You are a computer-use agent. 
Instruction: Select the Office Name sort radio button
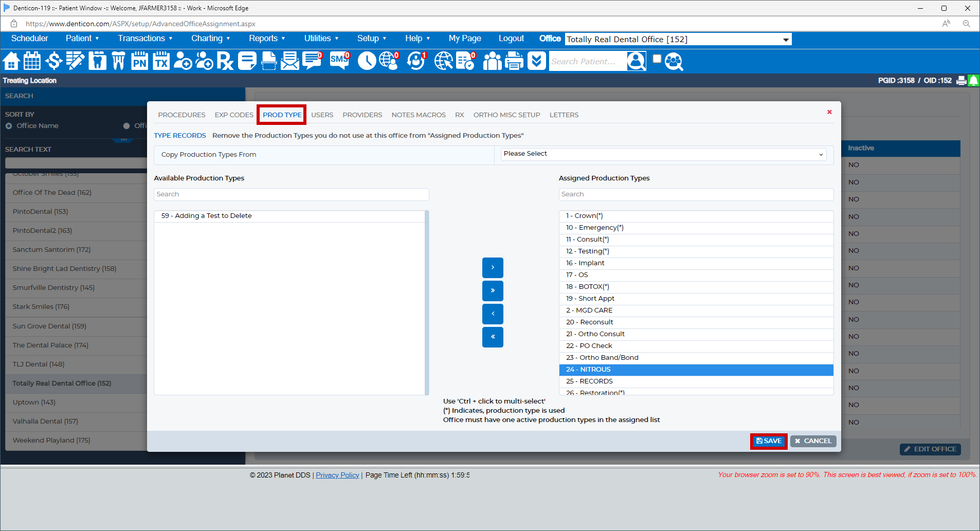point(9,126)
